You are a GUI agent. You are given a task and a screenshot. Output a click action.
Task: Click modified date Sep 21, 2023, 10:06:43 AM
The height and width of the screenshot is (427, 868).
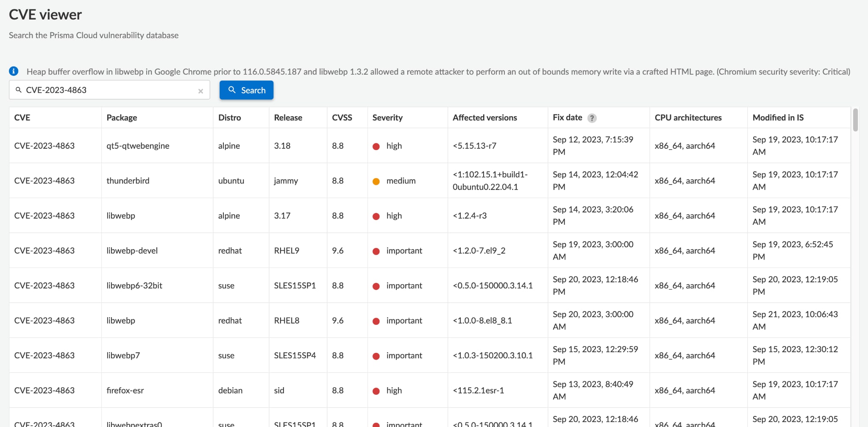795,321
